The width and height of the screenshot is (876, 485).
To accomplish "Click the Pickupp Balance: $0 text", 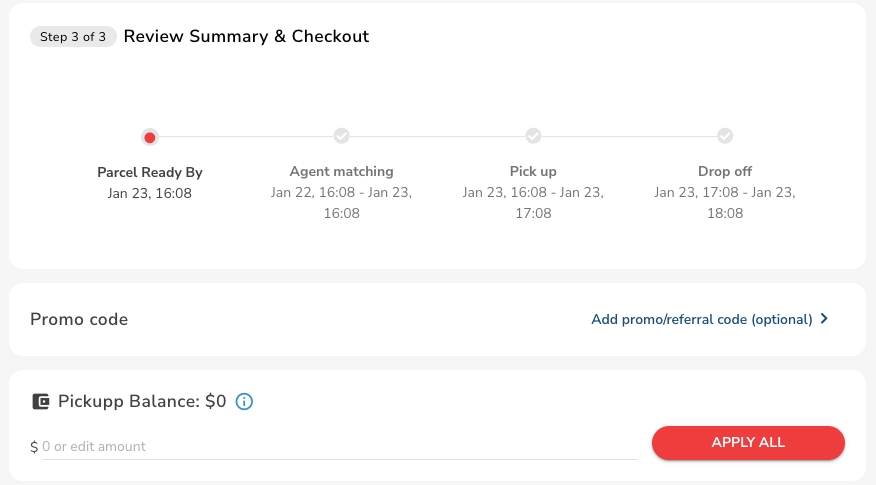I will pyautogui.click(x=142, y=402).
